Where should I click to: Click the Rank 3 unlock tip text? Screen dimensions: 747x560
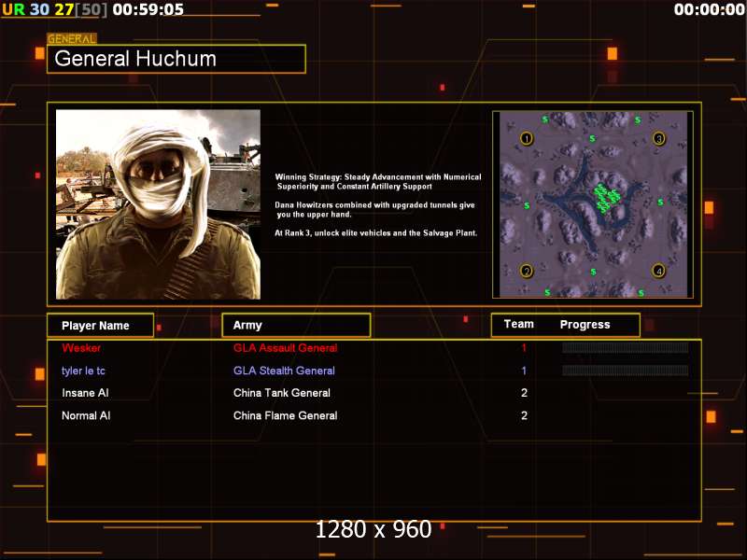(376, 232)
